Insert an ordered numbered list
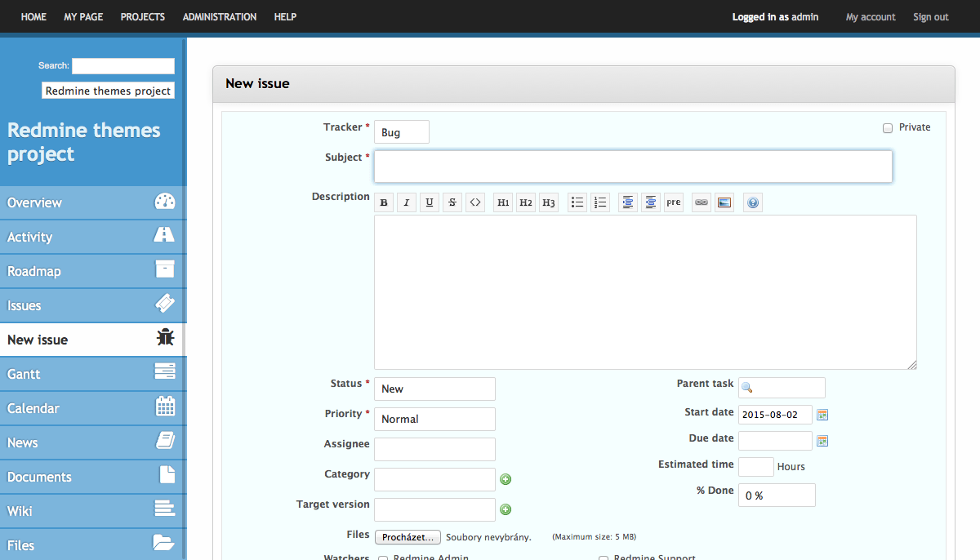This screenshot has height=560, width=980. [x=600, y=202]
